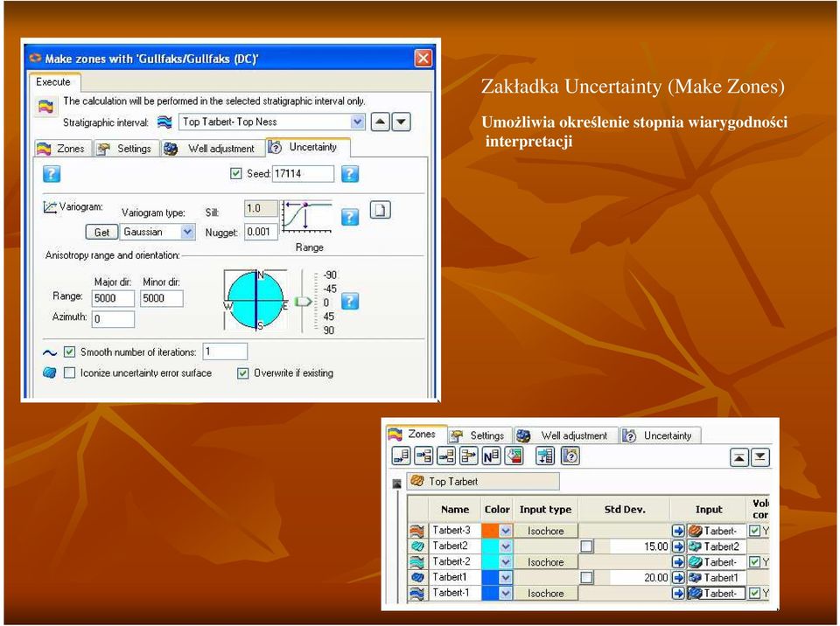This screenshot has height=626, width=840.
Task: Click blue arrow in Tarbert2 row
Action: pyautogui.click(x=678, y=546)
